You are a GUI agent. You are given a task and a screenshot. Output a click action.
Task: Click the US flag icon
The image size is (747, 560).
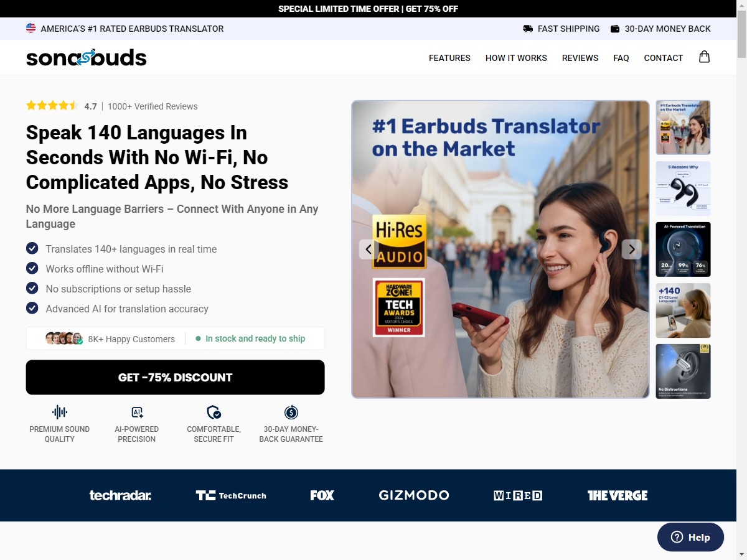pos(31,28)
